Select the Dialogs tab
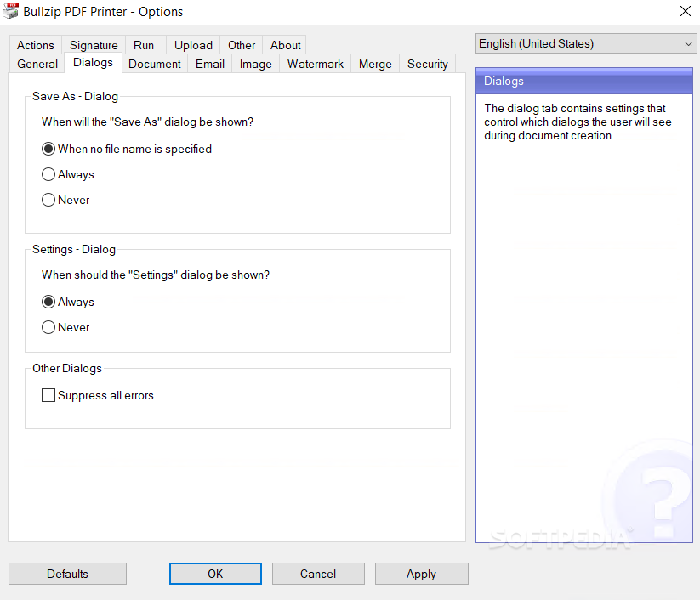The image size is (700, 600). (x=93, y=62)
